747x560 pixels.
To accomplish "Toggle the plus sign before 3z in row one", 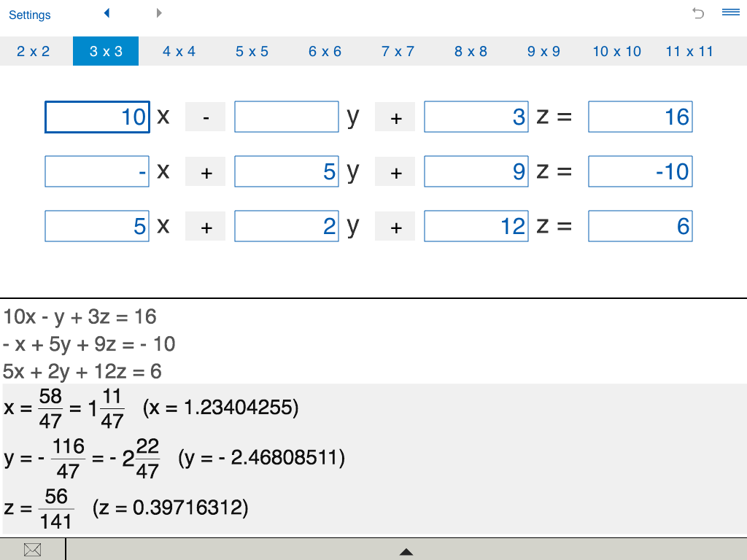I will (x=395, y=117).
